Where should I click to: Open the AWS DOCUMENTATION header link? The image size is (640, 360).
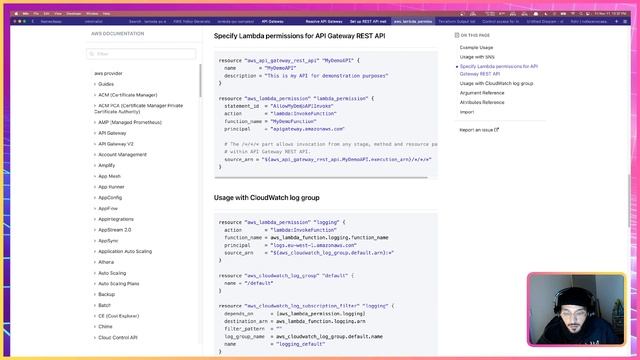coord(118,33)
